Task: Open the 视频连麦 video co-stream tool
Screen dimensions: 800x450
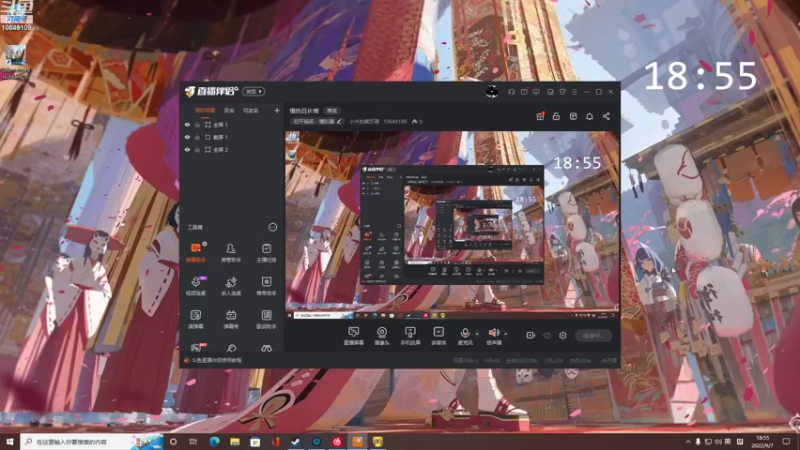Action: coord(195,286)
